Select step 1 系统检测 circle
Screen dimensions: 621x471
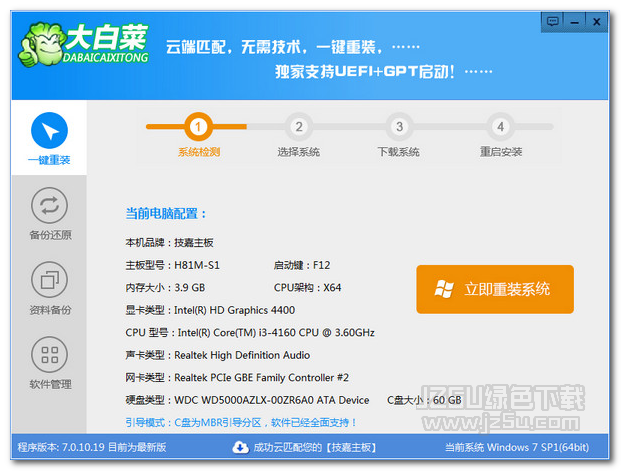198,127
